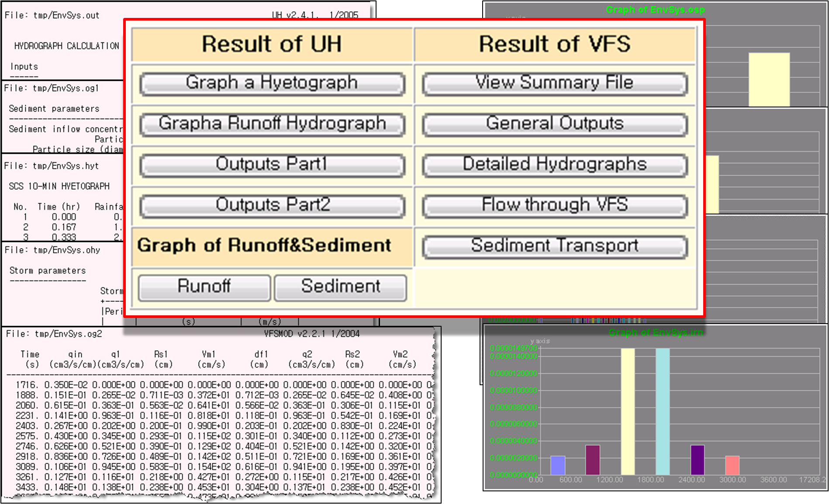Select the salmon pink bar near 3000.00
Screen dimensions: 829x504
tap(732, 466)
